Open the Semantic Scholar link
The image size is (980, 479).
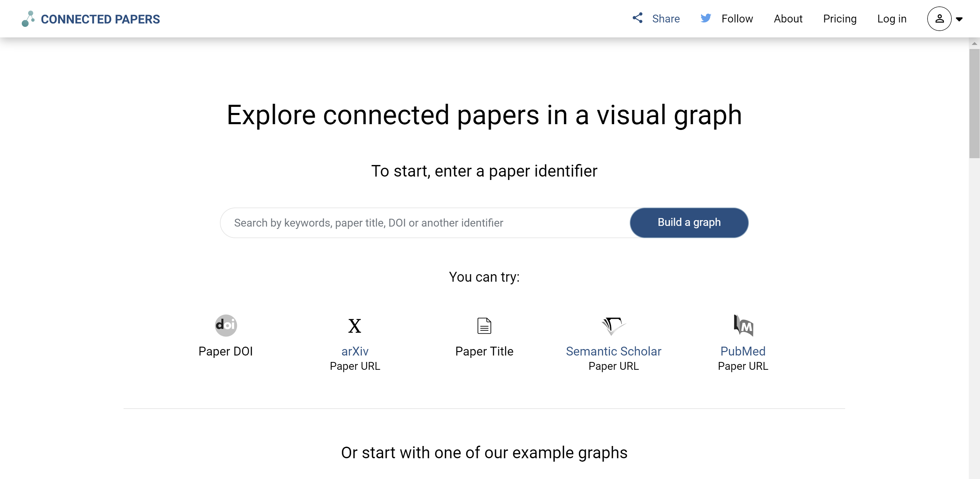(613, 351)
